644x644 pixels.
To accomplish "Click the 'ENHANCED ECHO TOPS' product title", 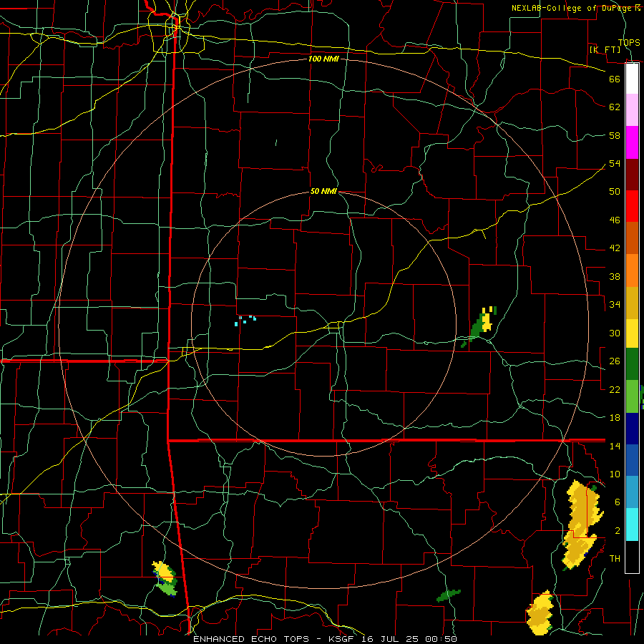I will pos(250,639).
